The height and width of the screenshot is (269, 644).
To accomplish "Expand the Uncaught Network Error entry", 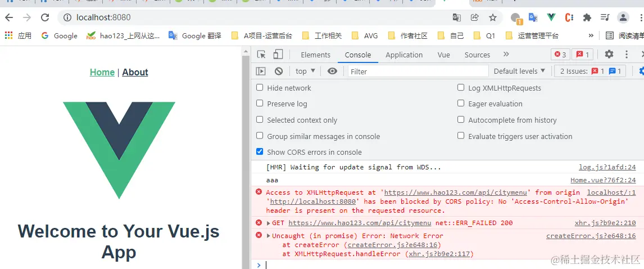I will coord(269,236).
